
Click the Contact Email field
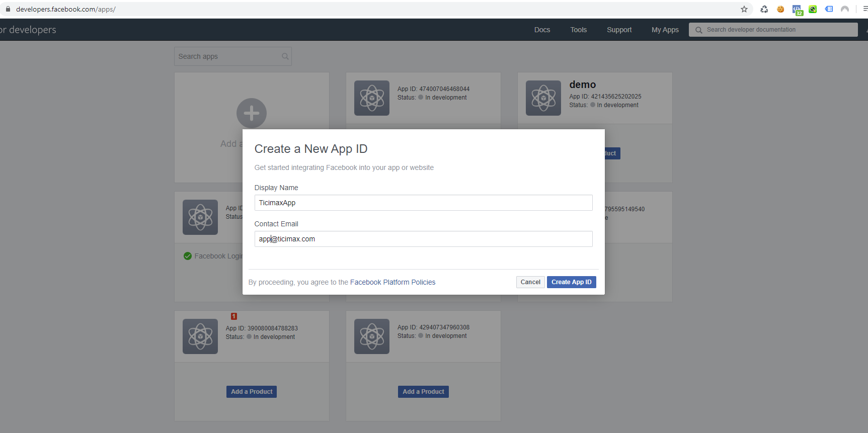point(423,239)
